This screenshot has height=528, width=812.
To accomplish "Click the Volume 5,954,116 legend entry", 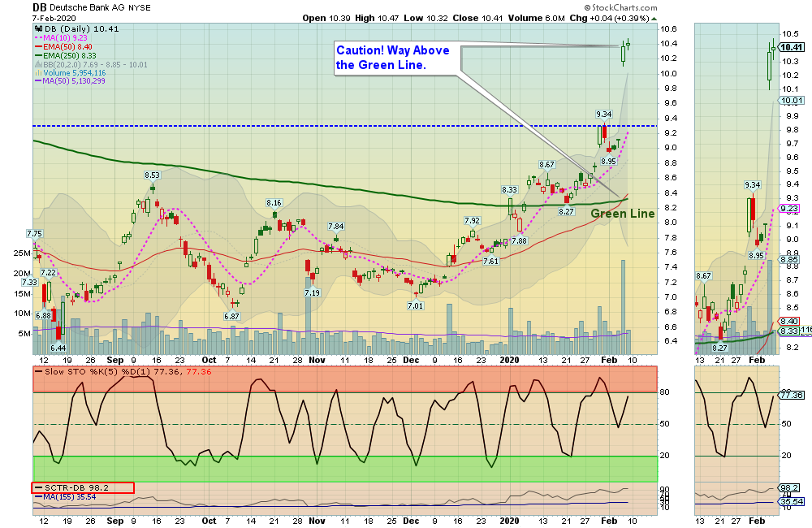I will click(70, 73).
